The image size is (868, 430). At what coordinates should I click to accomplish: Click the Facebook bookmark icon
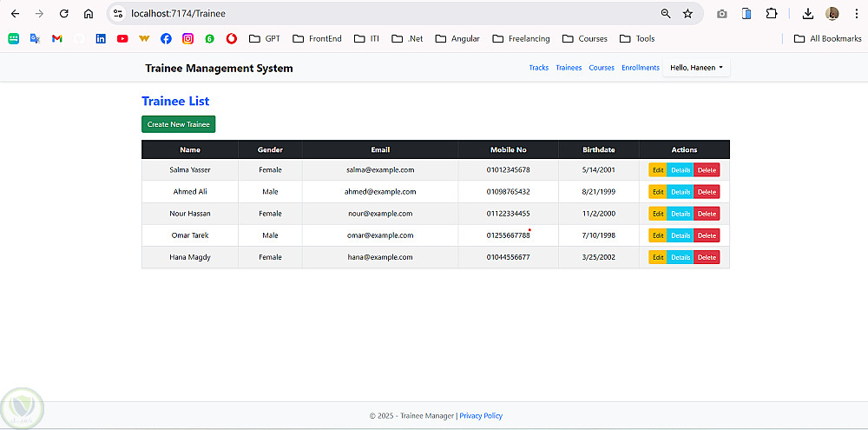(x=166, y=38)
